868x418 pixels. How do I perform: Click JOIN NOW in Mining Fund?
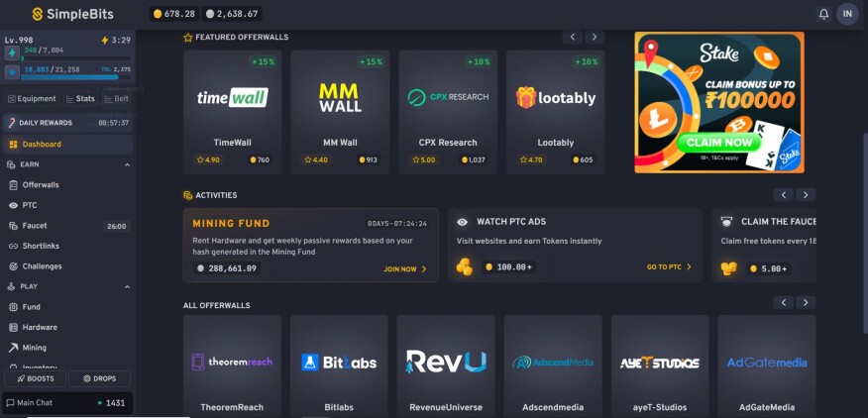[x=405, y=269]
